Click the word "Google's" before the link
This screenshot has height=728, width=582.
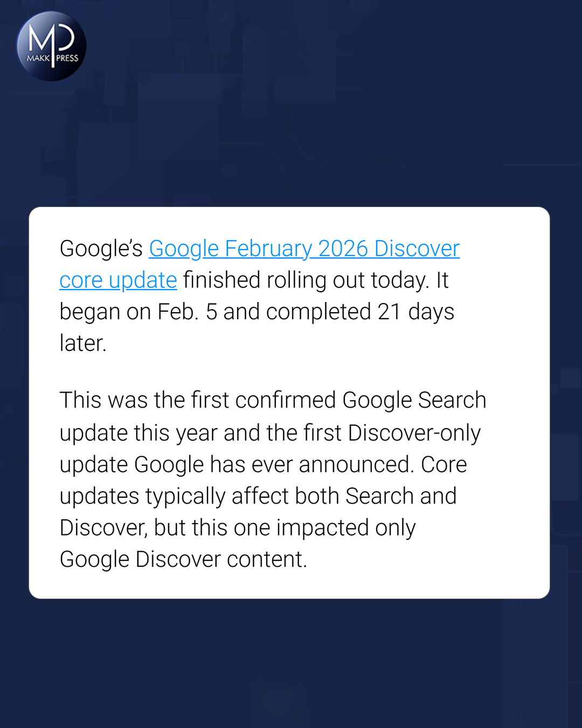(x=101, y=249)
